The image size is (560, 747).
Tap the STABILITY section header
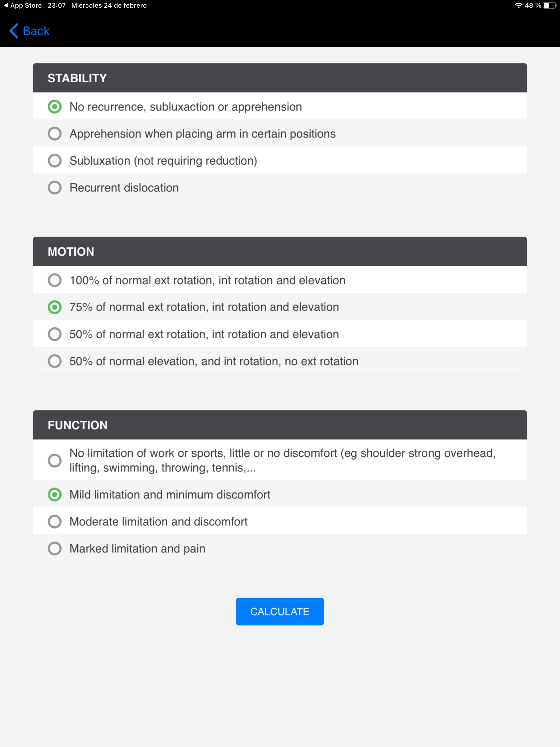coord(77,78)
